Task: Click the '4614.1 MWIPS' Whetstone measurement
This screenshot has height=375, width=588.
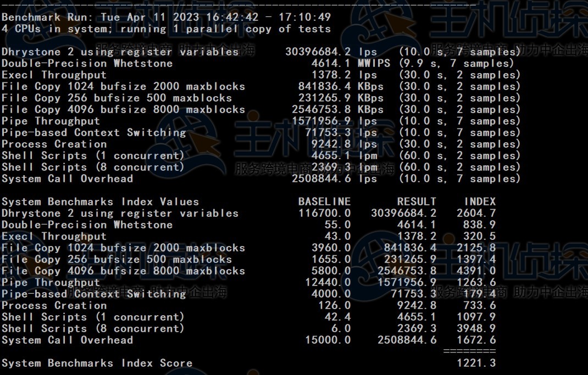Action: (351, 63)
